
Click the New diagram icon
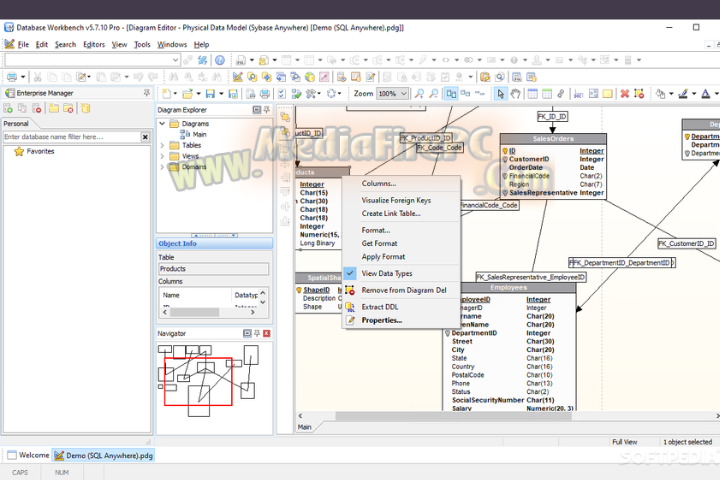pos(166,94)
